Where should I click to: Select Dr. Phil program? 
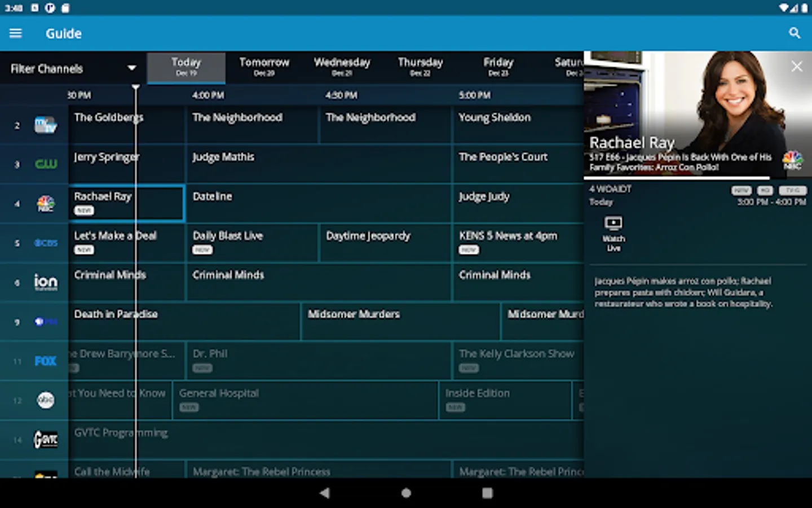coord(318,361)
